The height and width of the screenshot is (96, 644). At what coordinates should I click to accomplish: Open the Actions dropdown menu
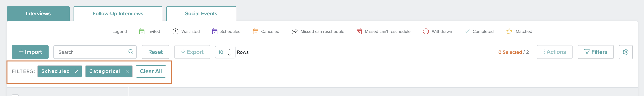click(554, 52)
